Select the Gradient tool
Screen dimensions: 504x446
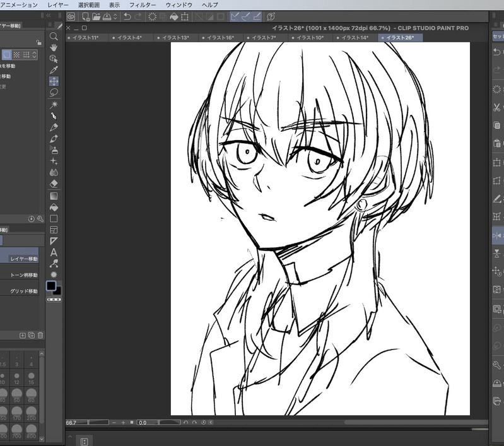[54, 196]
